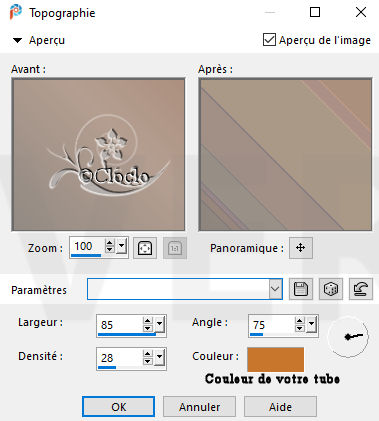Click the randomize parameters dice icon
The height and width of the screenshot is (421, 379).
click(331, 289)
